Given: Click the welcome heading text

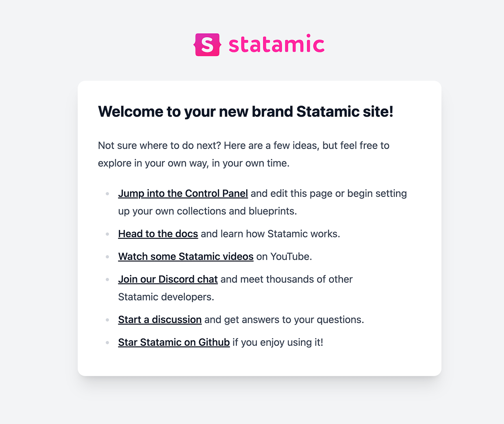Looking at the screenshot, I should pyautogui.click(x=245, y=112).
